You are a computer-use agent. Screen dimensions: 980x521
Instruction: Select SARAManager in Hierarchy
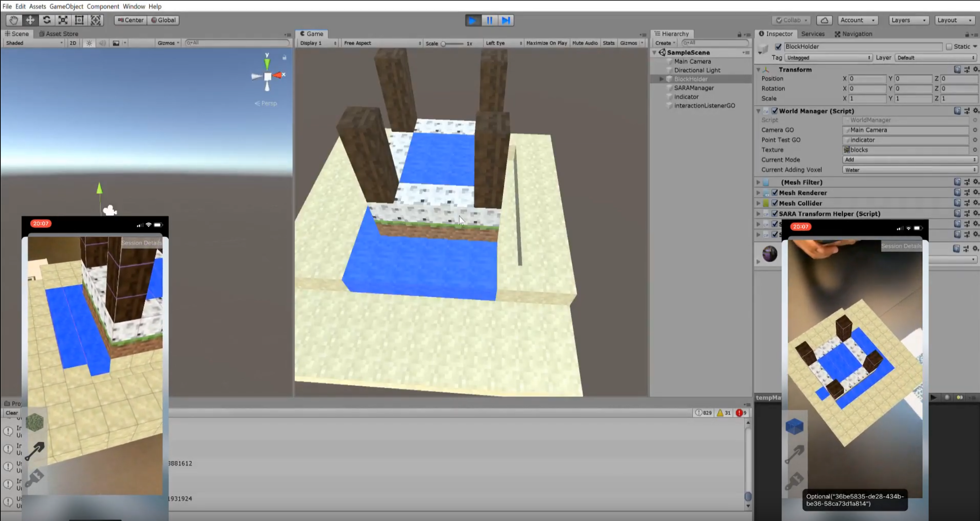pyautogui.click(x=694, y=88)
